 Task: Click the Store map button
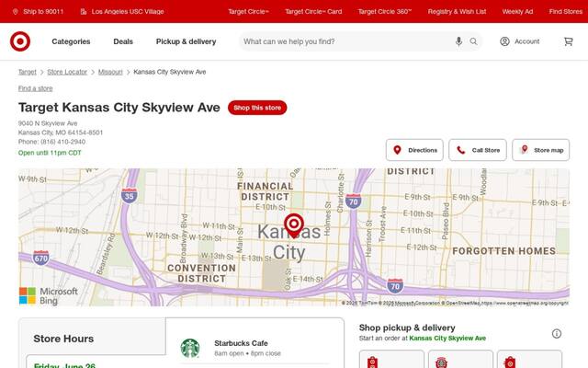click(541, 150)
